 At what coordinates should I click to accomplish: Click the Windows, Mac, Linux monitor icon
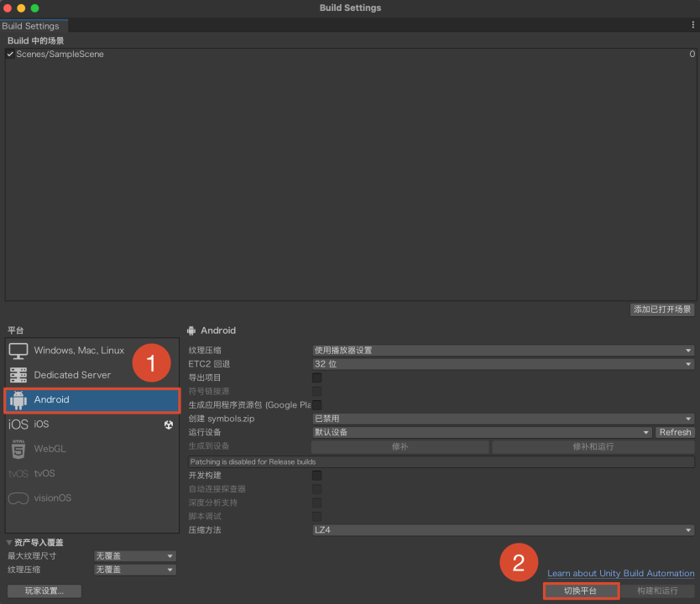[x=18, y=351]
